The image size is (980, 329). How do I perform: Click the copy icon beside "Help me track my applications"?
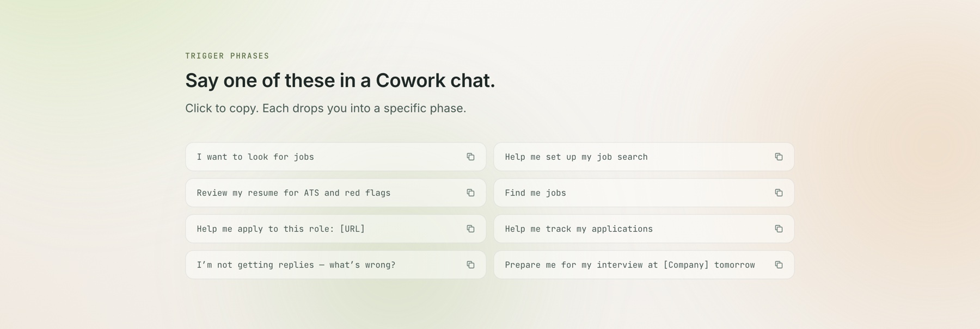(779, 229)
